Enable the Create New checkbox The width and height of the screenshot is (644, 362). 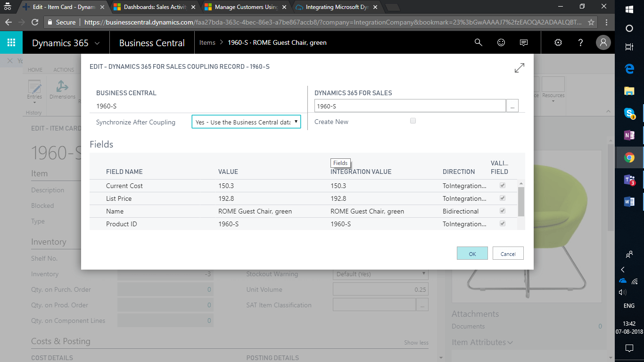(413, 121)
